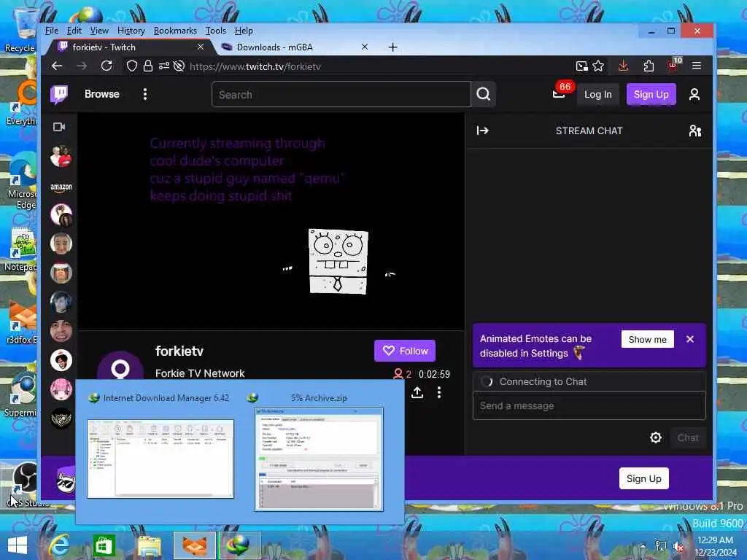This screenshot has height=560, width=747.
Task: Click the Twitch Search field
Action: pos(341,94)
